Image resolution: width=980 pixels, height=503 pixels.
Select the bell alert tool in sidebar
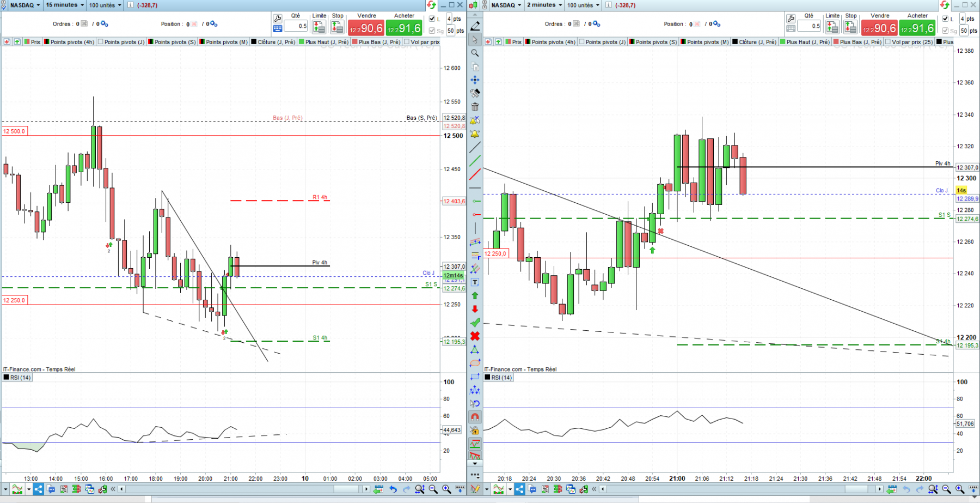[x=475, y=134]
